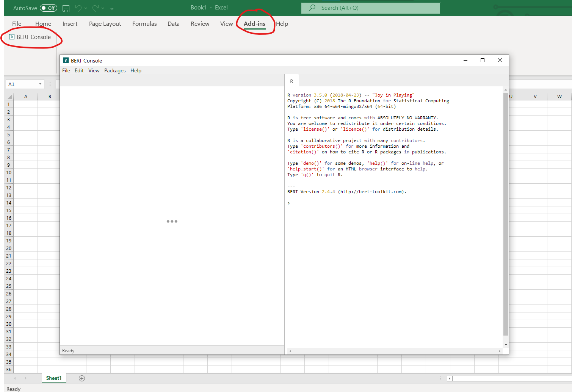Click the Name Box showing A1
The width and height of the screenshot is (572, 392).
point(22,84)
